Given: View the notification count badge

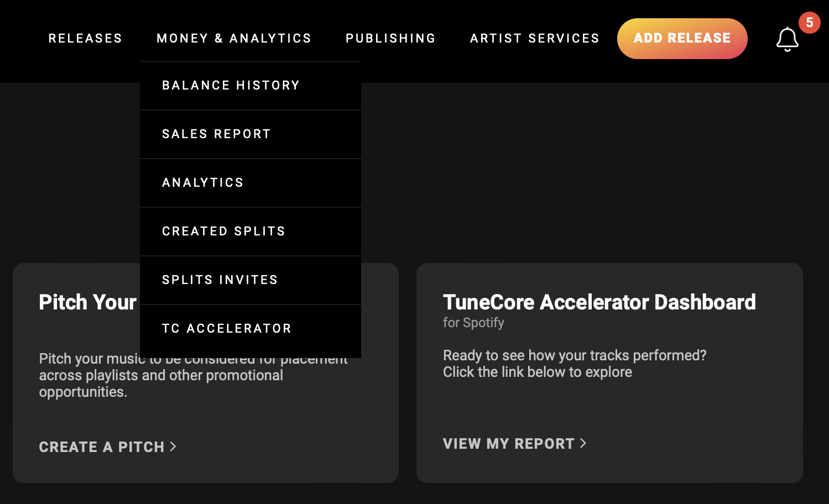Looking at the screenshot, I should pyautogui.click(x=811, y=23).
